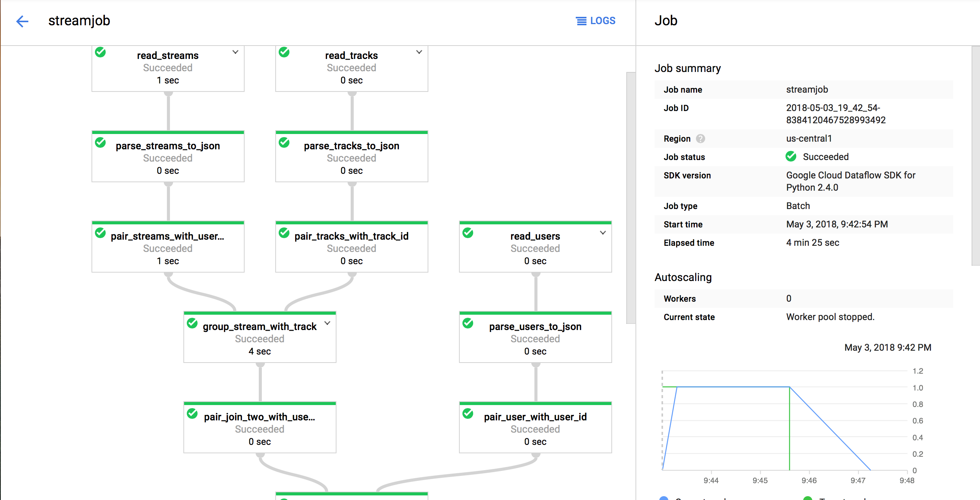Image resolution: width=980 pixels, height=500 pixels.
Task: Click the SDK version value text
Action: [x=851, y=181]
